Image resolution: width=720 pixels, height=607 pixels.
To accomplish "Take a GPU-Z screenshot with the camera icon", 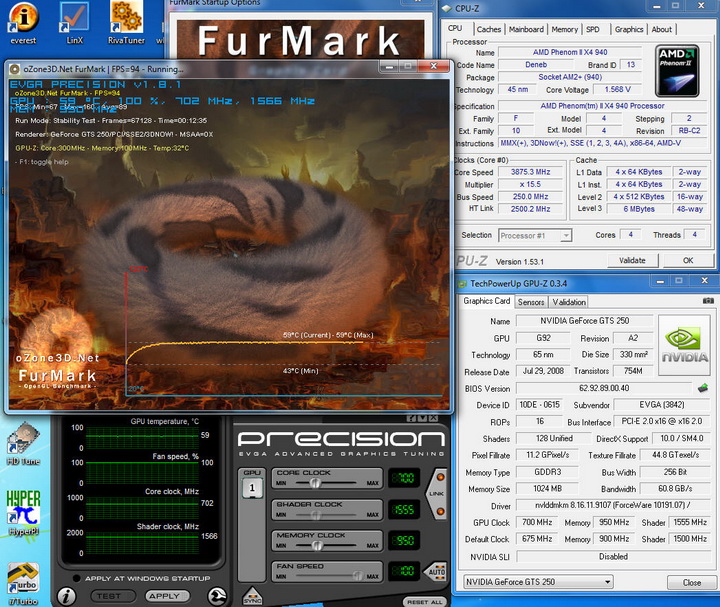I will [708, 301].
